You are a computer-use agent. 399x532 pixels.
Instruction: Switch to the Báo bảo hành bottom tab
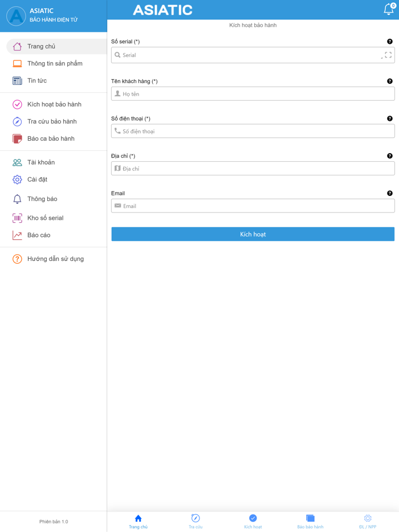point(310,521)
